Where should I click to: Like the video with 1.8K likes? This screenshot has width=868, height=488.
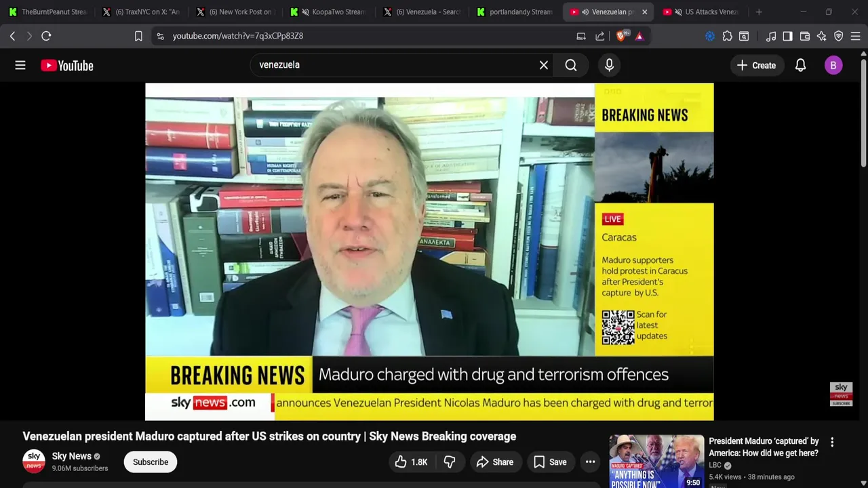click(x=411, y=462)
